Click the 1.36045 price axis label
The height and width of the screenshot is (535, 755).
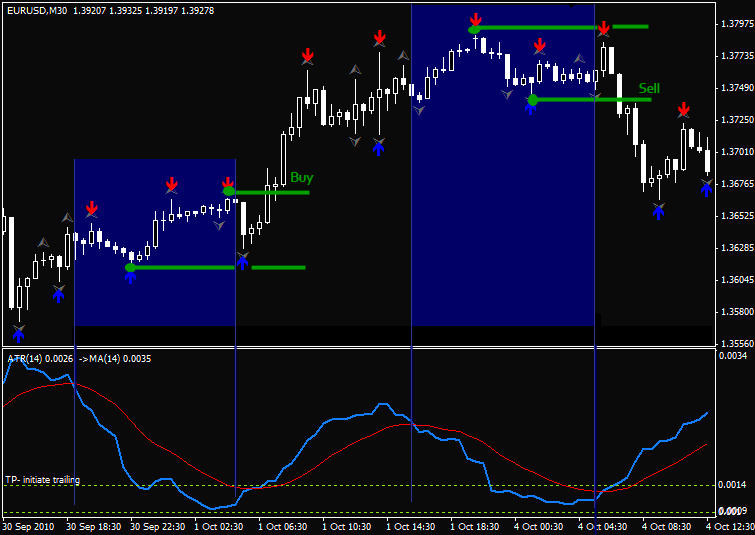(736, 280)
